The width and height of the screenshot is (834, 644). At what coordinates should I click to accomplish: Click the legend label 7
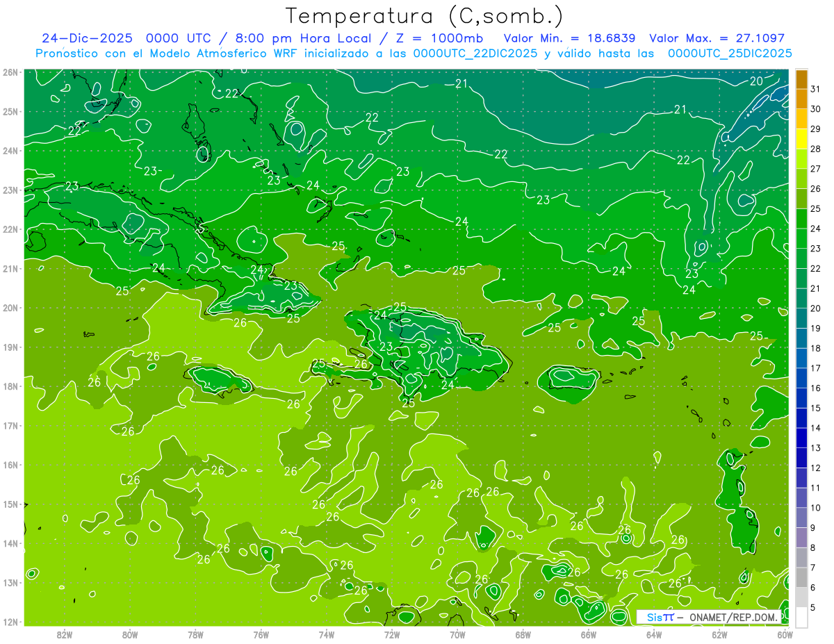(x=813, y=568)
